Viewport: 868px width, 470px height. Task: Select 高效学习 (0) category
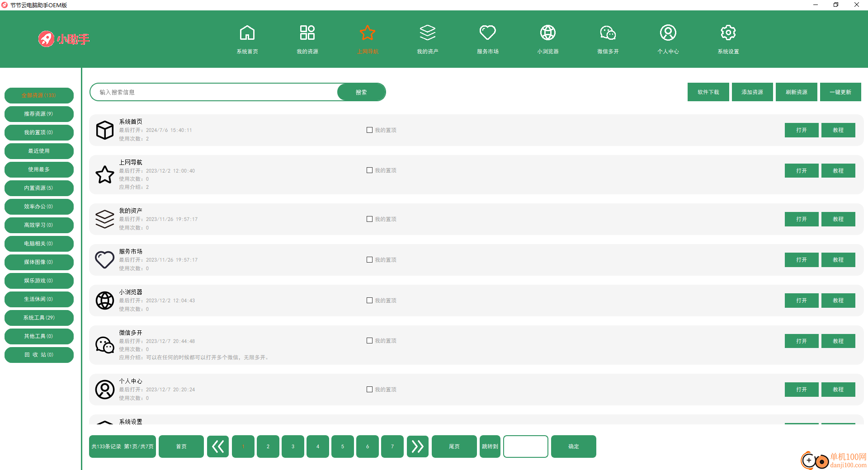[39, 225]
